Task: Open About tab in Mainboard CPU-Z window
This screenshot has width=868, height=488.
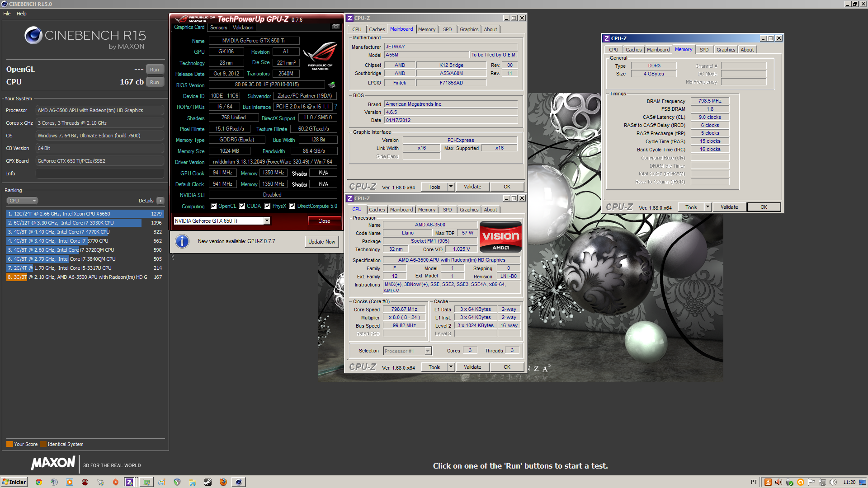Action: 491,29
